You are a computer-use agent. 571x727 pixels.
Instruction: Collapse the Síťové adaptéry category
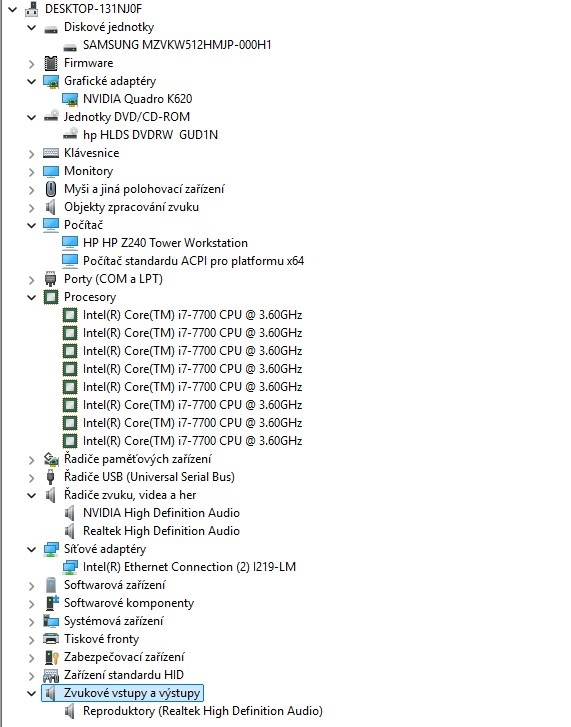[x=31, y=549]
